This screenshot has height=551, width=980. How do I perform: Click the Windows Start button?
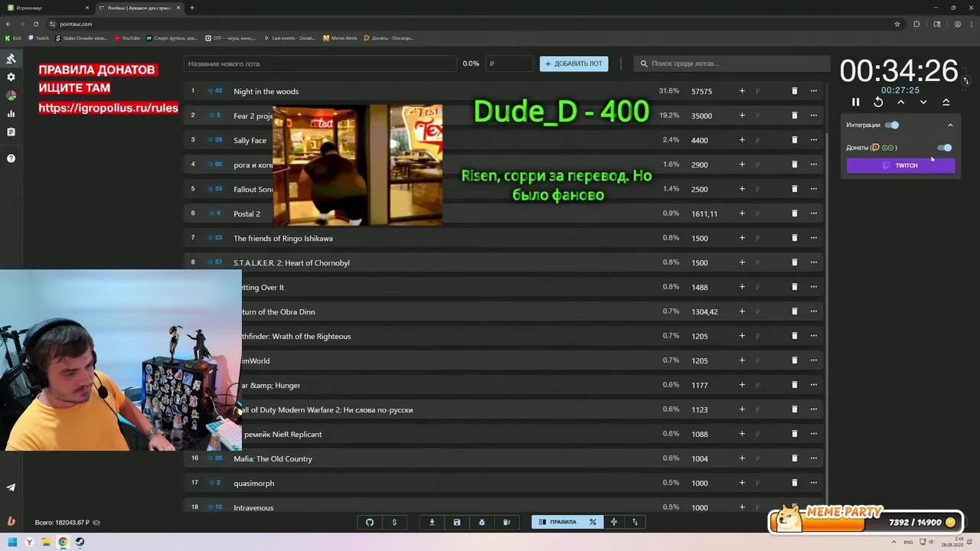(12, 543)
